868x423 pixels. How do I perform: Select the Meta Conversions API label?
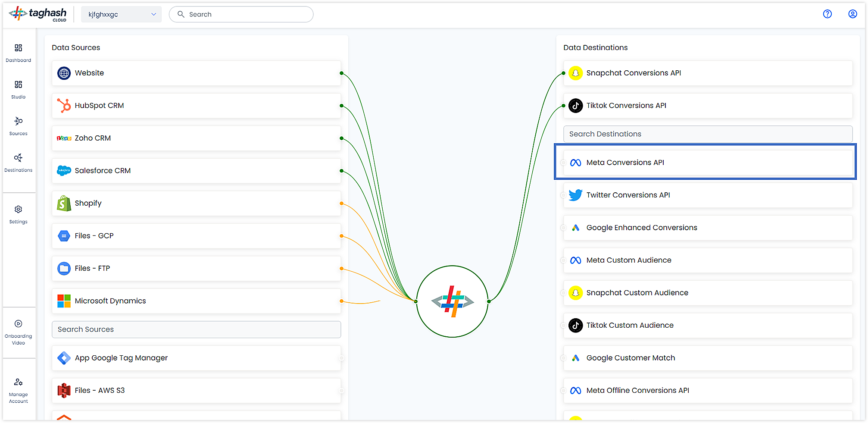pyautogui.click(x=625, y=163)
